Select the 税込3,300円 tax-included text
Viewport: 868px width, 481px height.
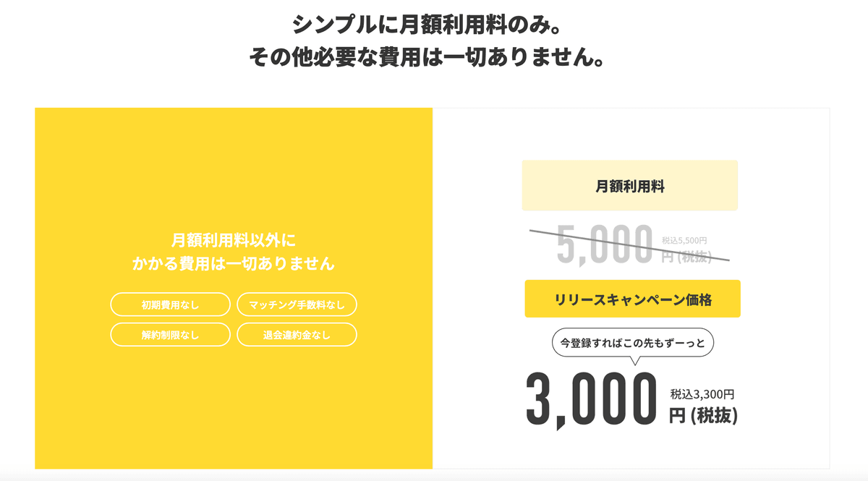pyautogui.click(x=702, y=395)
